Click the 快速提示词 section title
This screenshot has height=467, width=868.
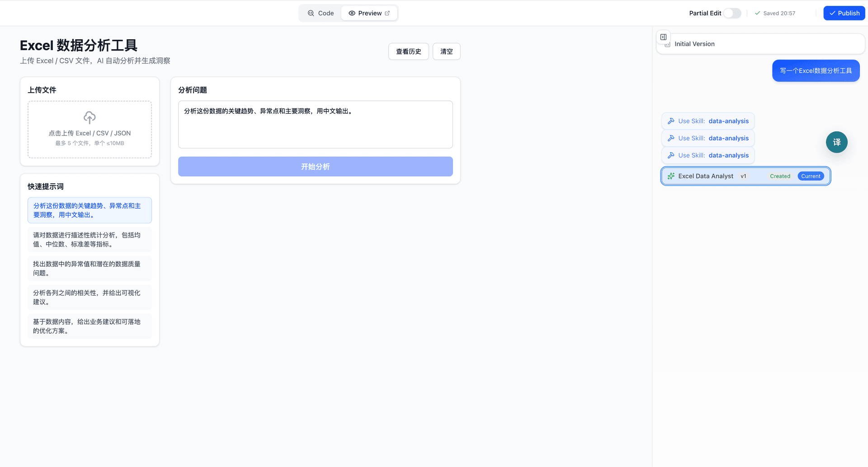(46, 187)
